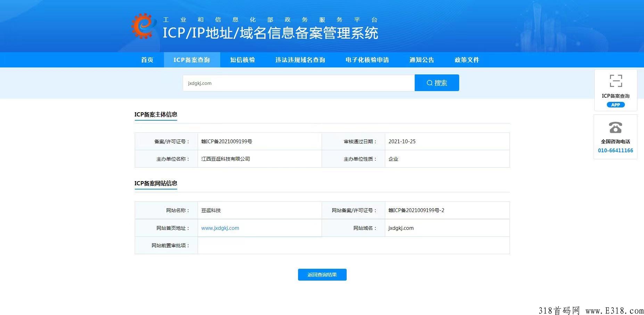The image size is (644, 315).
Task: Click the 主办单位性质 label cell
Action: 354,159
